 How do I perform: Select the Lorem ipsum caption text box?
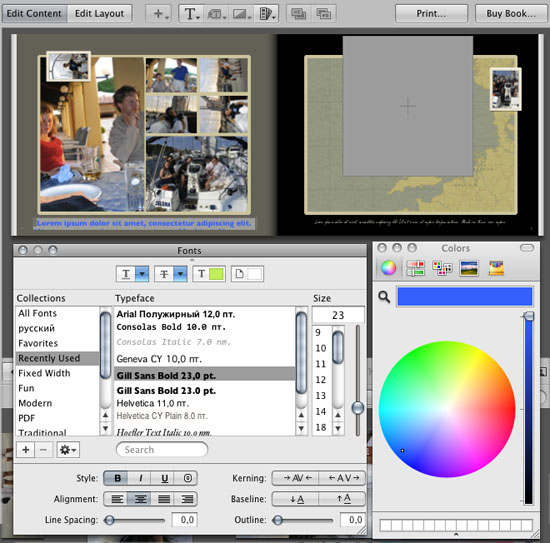[145, 224]
